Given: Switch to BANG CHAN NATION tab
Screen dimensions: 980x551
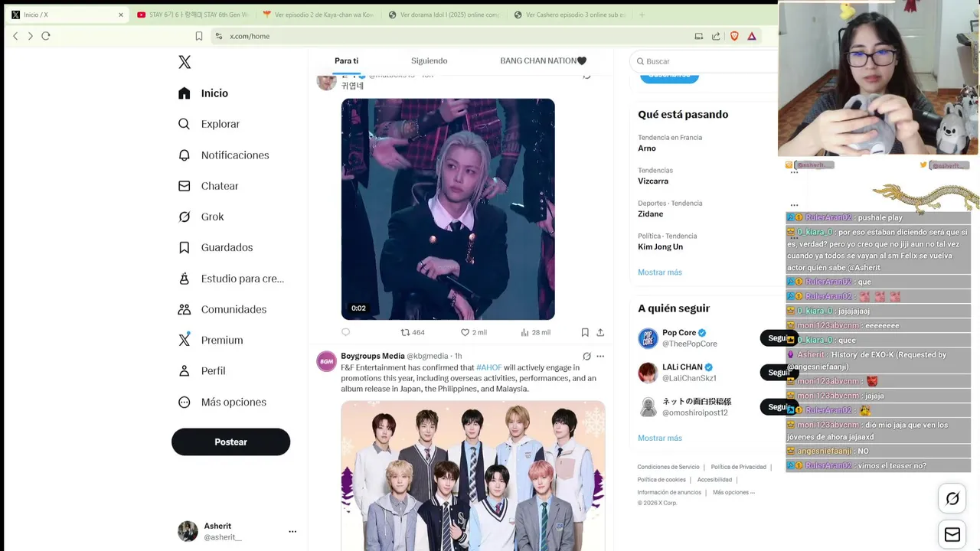Looking at the screenshot, I should pos(543,60).
